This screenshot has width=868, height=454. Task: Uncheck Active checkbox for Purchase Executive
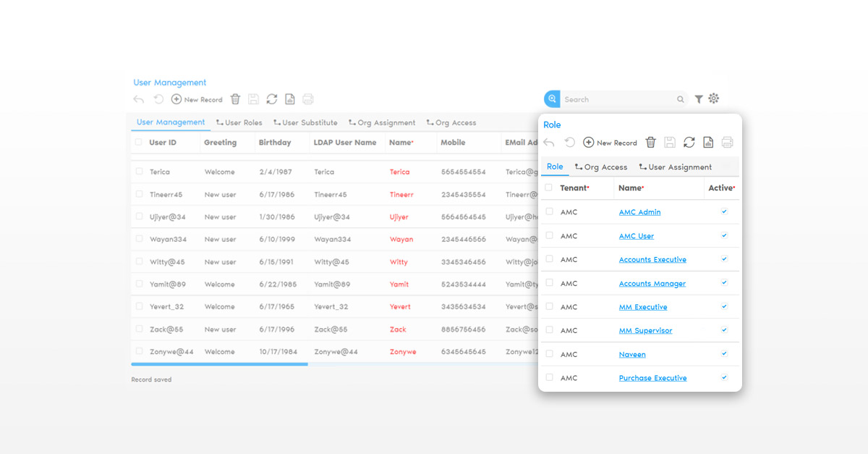[x=724, y=377]
